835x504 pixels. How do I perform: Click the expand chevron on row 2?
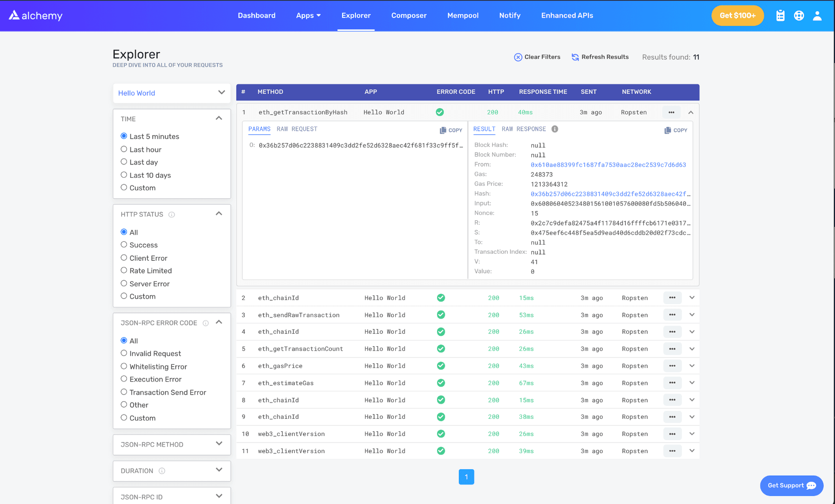point(692,297)
